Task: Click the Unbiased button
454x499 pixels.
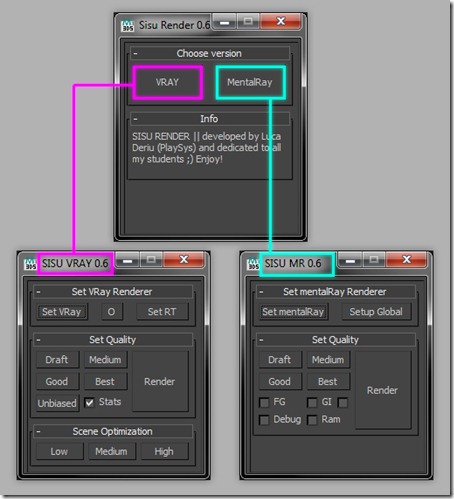Action: pyautogui.click(x=57, y=403)
